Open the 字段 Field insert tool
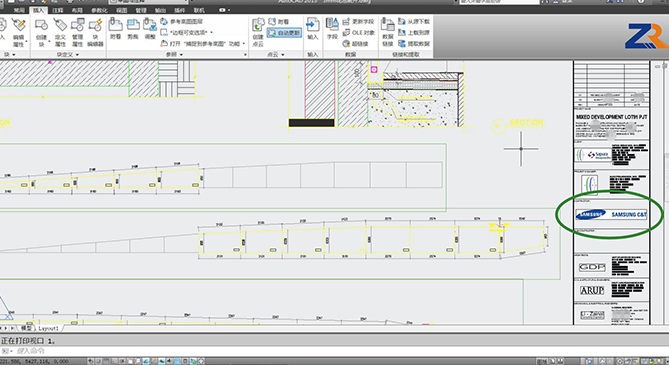The width and height of the screenshot is (669, 365). [x=332, y=29]
